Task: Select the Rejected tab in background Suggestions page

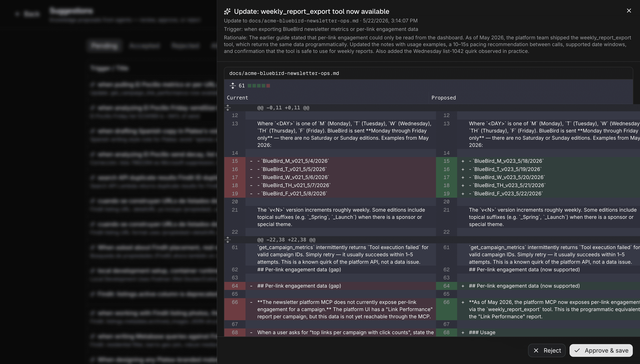Action: click(185, 45)
